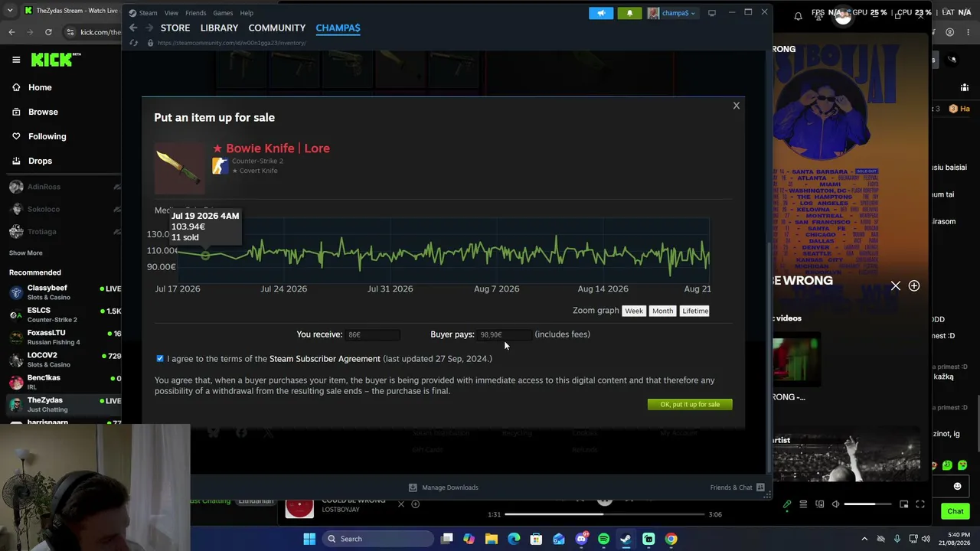Screen dimensions: 980x551
Task: Go to Kick Home
Action: [x=32, y=87]
